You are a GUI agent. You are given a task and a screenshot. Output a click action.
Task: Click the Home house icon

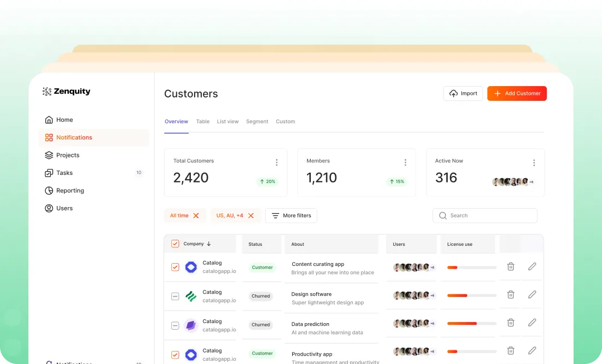click(49, 120)
